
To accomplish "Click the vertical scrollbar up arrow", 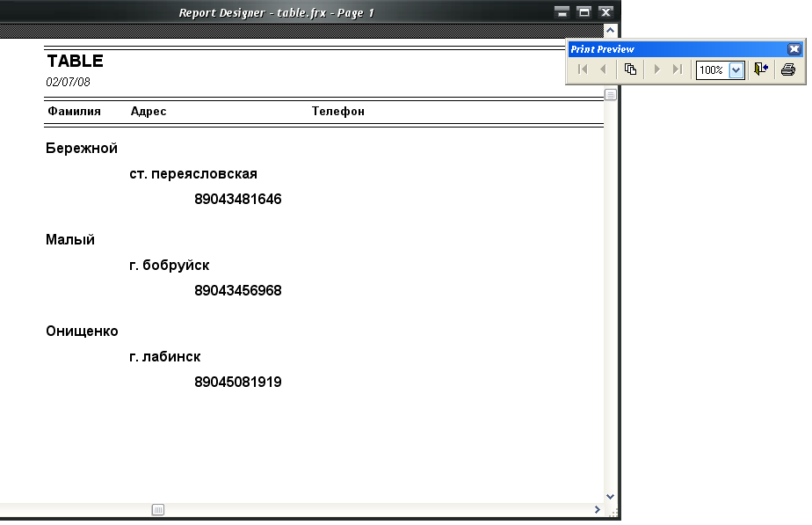I will 611,31.
